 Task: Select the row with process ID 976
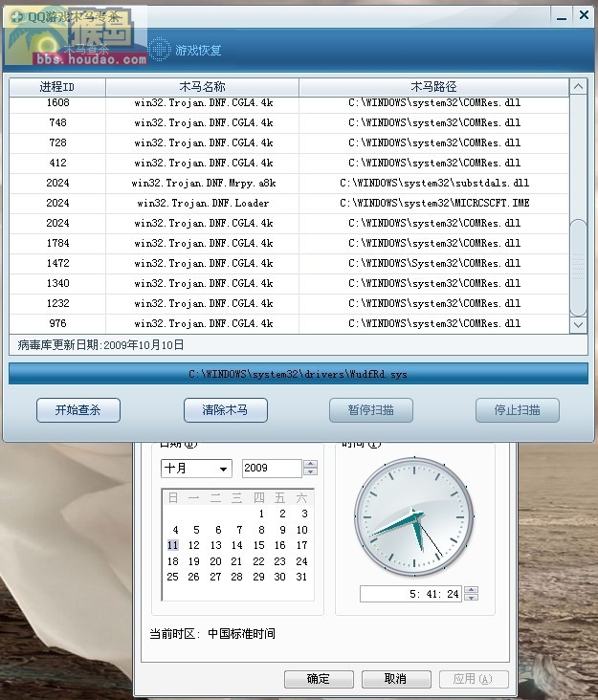coord(289,323)
